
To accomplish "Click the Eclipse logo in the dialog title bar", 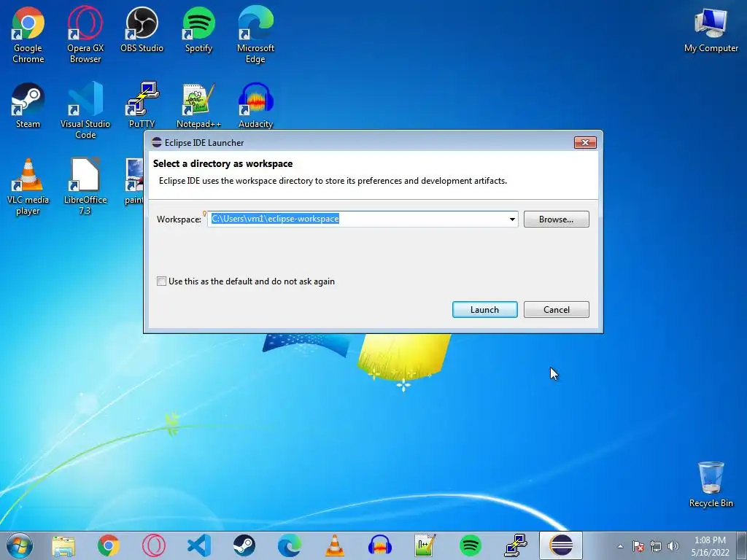I will [156, 142].
